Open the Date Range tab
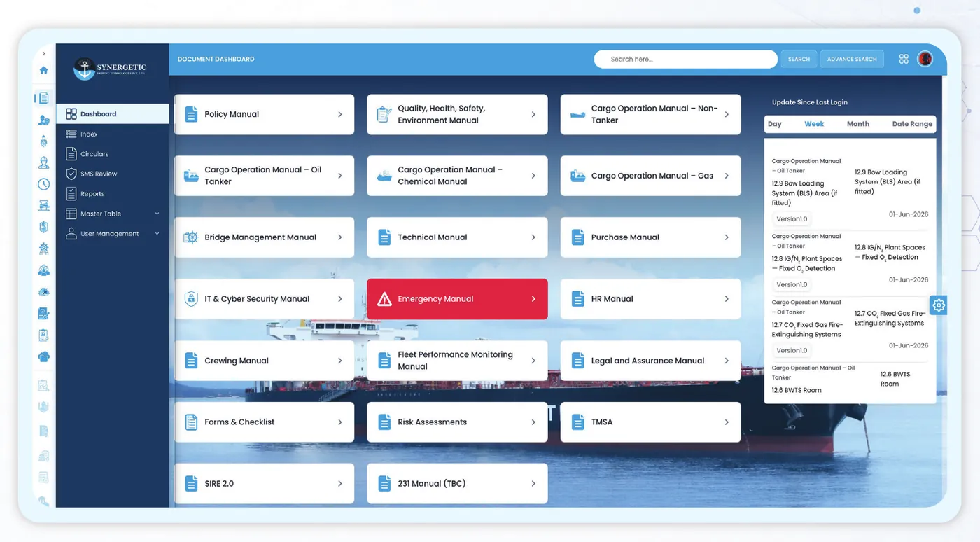Viewport: 980px width, 542px height. pyautogui.click(x=912, y=124)
